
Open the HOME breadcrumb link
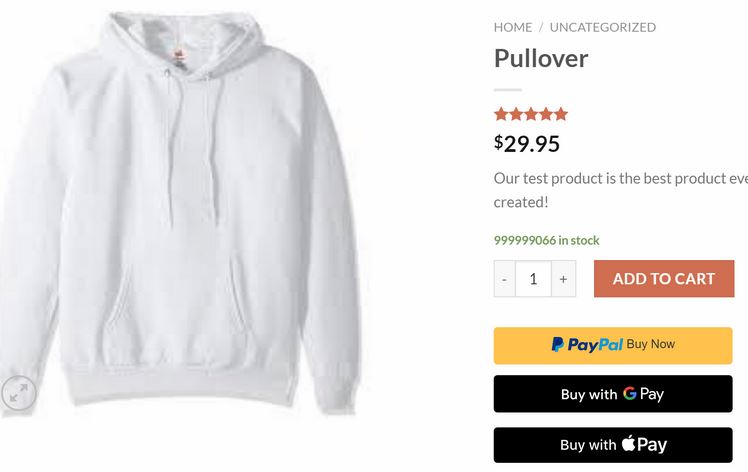[x=513, y=27]
